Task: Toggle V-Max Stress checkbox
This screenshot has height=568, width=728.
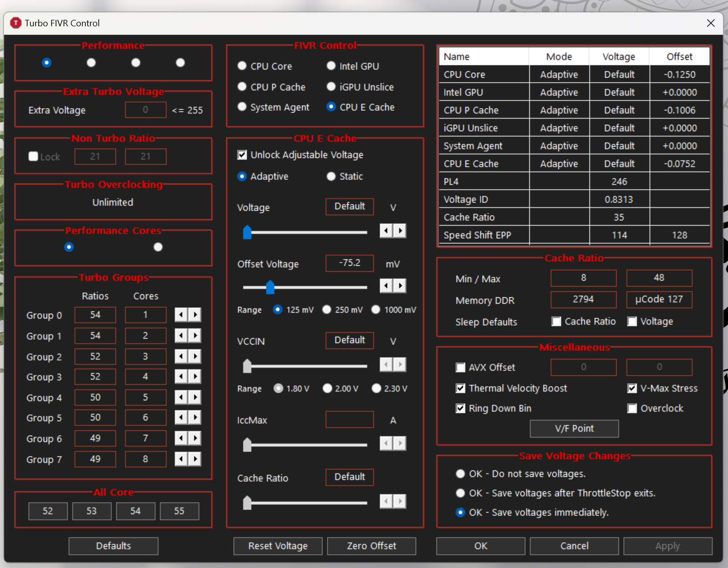Action: pyautogui.click(x=632, y=388)
